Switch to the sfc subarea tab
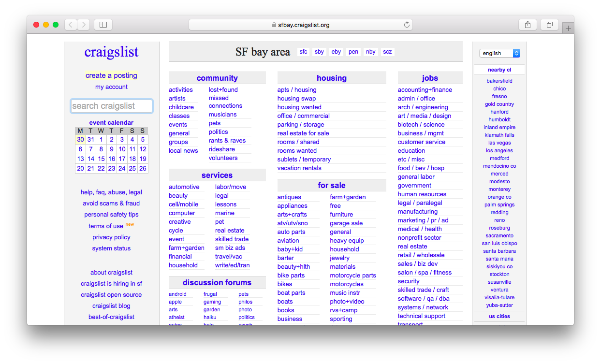This screenshot has height=364, width=601. [303, 52]
